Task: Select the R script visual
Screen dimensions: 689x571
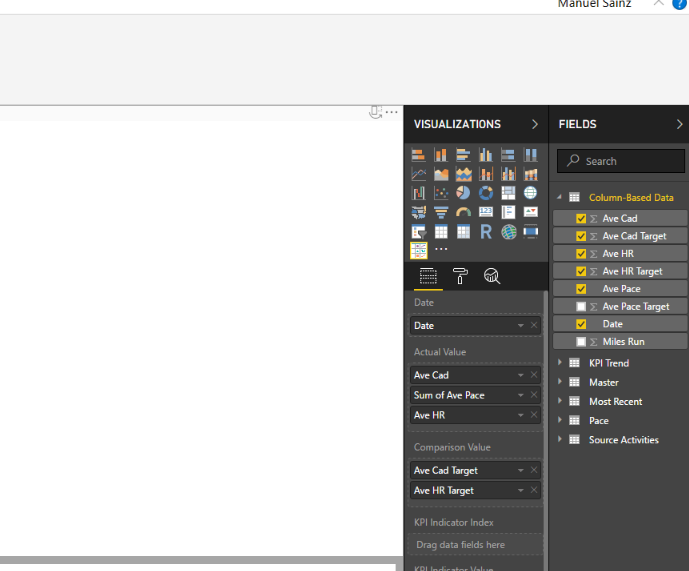Action: 486,232
